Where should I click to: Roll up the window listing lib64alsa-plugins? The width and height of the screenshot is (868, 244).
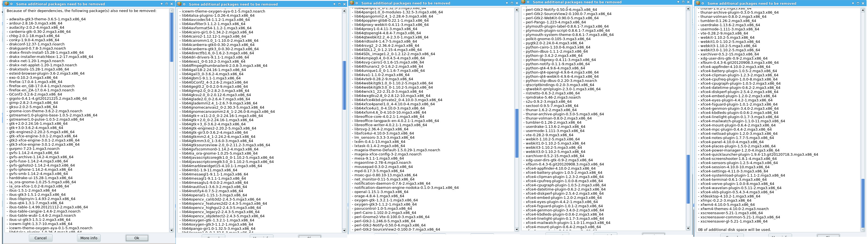point(335,4)
